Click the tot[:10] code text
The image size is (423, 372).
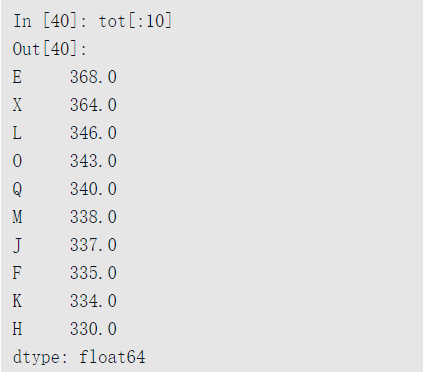[x=135, y=21]
